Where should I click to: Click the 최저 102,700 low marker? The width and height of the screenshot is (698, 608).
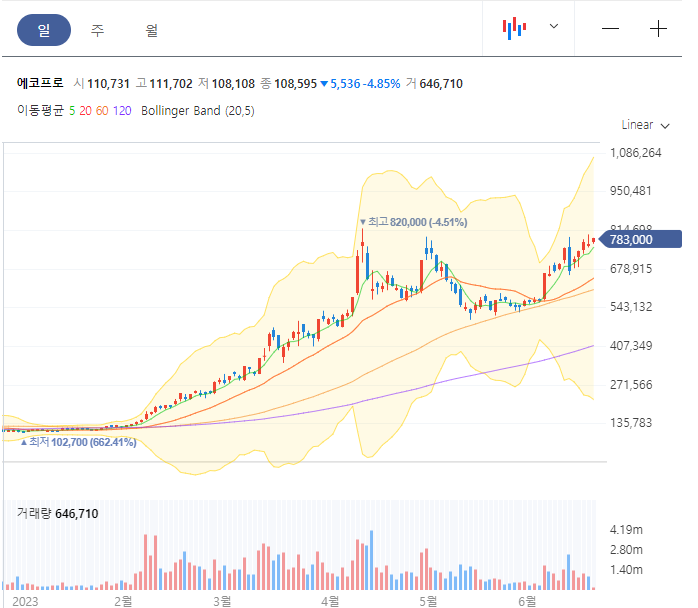[78, 442]
